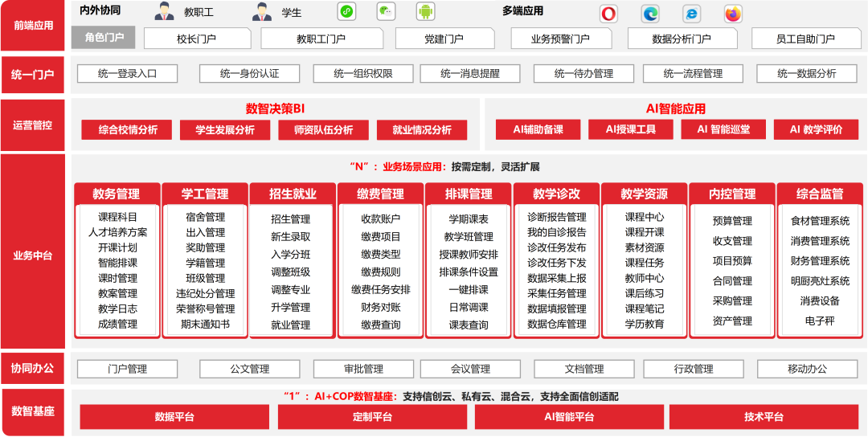
Task: Select the 数智基座 side label
Action: 33,411
